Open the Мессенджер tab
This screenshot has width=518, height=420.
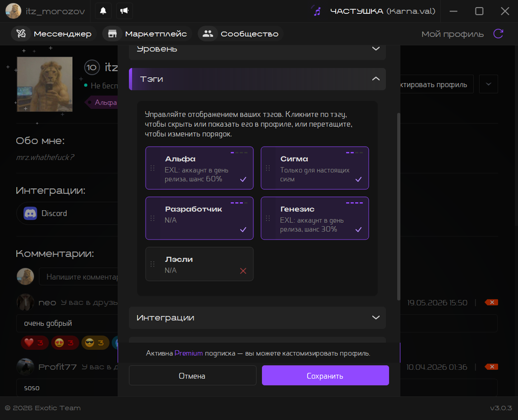[x=54, y=34]
